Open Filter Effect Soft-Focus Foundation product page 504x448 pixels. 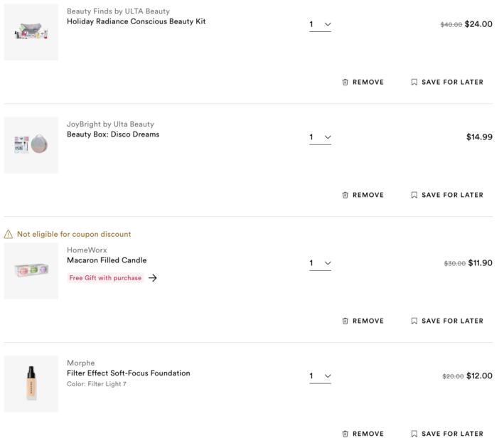(128, 373)
